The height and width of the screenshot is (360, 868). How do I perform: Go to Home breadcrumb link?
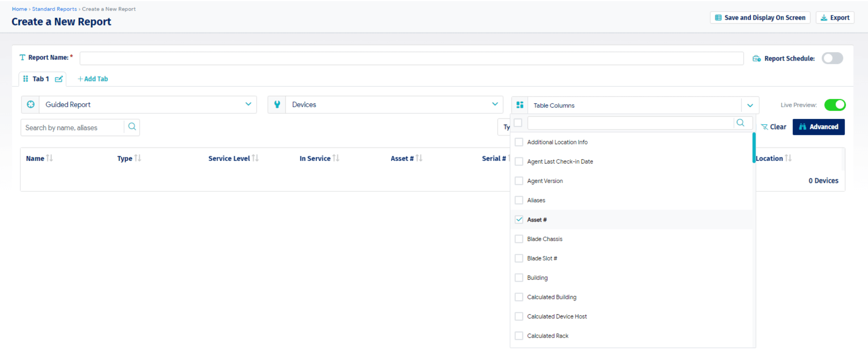[19, 9]
